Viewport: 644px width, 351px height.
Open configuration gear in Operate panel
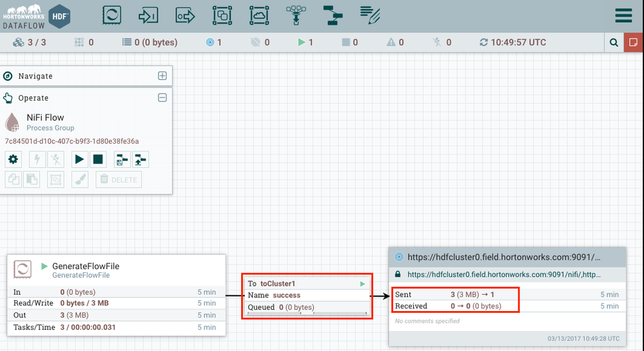click(x=13, y=159)
